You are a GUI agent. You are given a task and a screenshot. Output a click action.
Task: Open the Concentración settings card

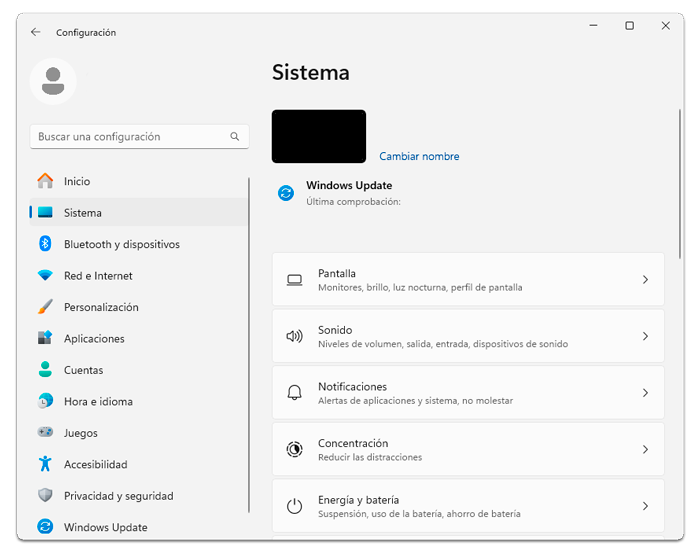[468, 449]
